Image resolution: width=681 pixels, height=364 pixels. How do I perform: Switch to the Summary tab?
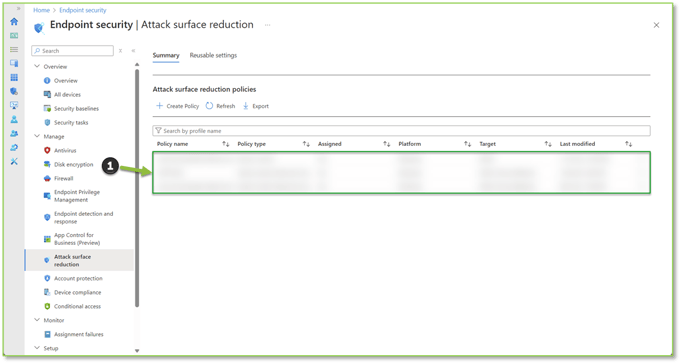(166, 56)
